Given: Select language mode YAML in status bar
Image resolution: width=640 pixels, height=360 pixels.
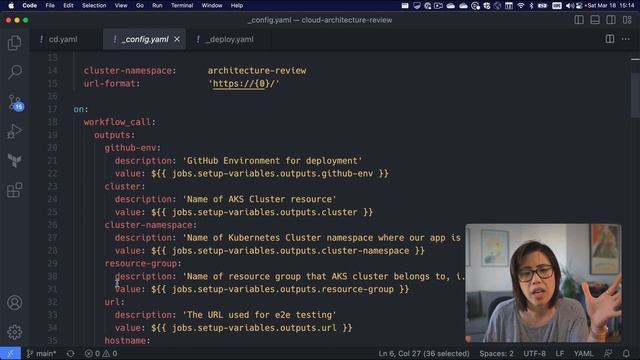Looking at the screenshot, I should click(x=584, y=353).
